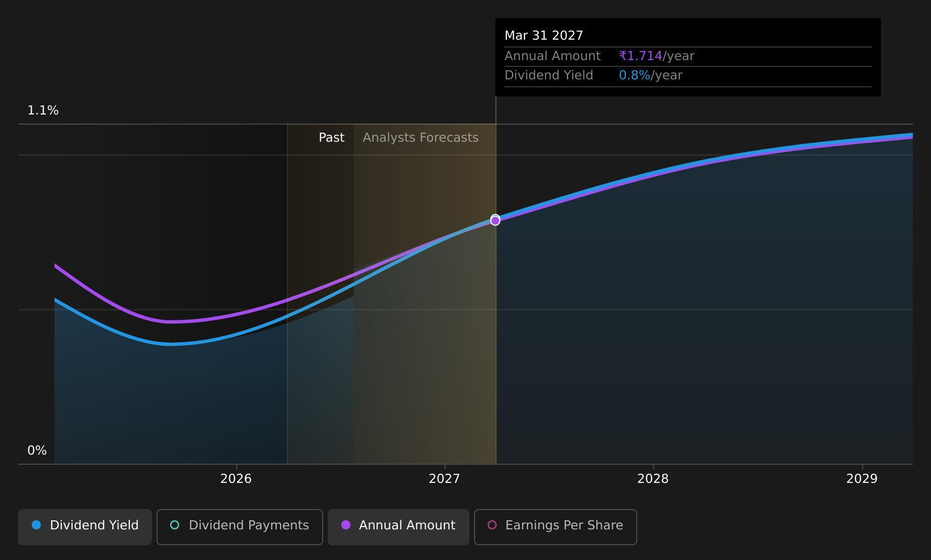The height and width of the screenshot is (560, 931).
Task: Toggle the Annual Amount legend series
Action: (x=399, y=527)
